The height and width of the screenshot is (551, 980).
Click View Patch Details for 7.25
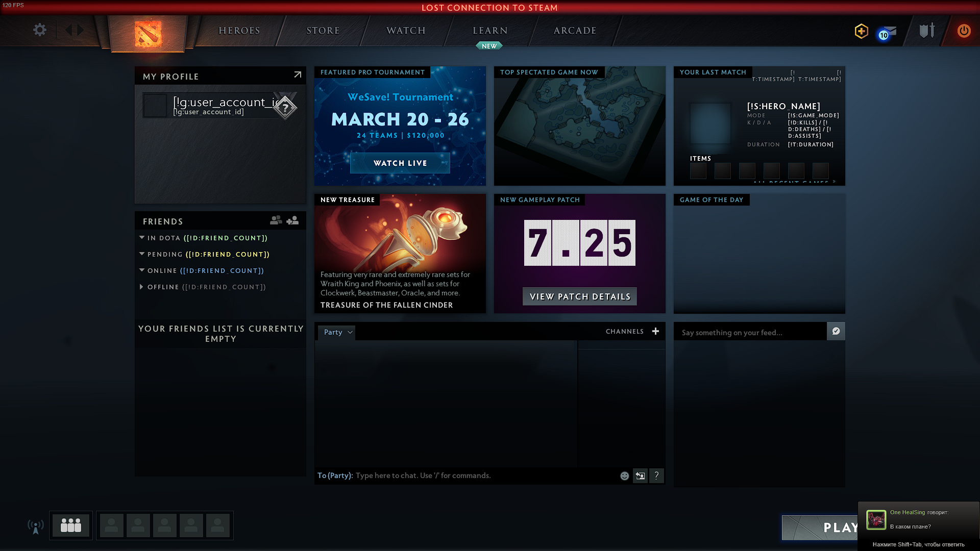pos(580,296)
